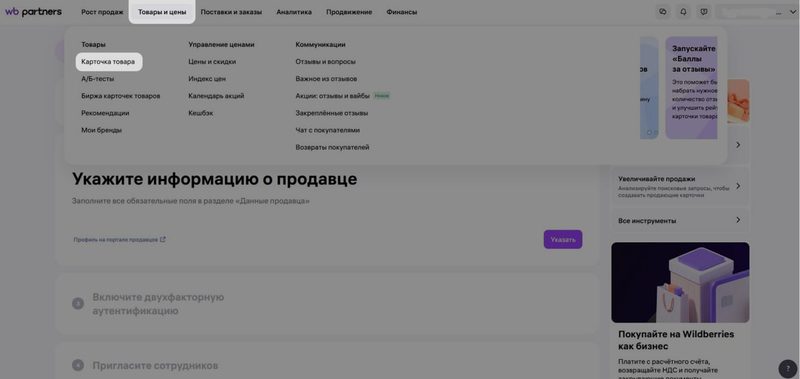Open Все инструменты row
The image size is (800, 379).
(x=680, y=220)
